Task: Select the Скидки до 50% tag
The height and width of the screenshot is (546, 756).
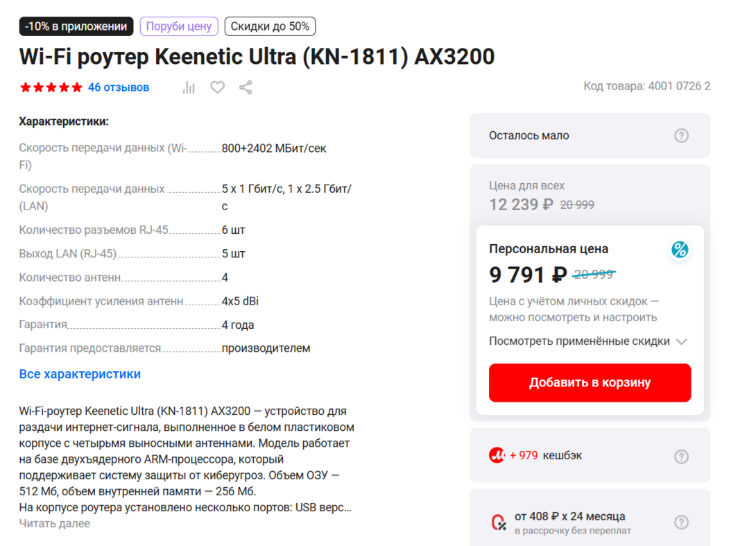Action: tap(270, 26)
